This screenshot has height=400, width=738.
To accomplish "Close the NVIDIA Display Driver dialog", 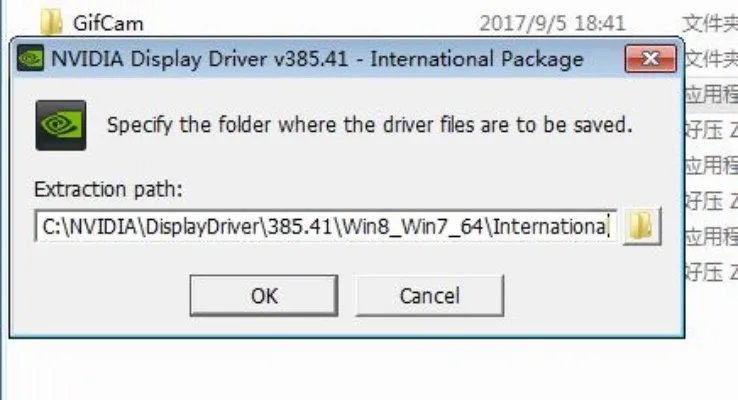I will point(650,59).
